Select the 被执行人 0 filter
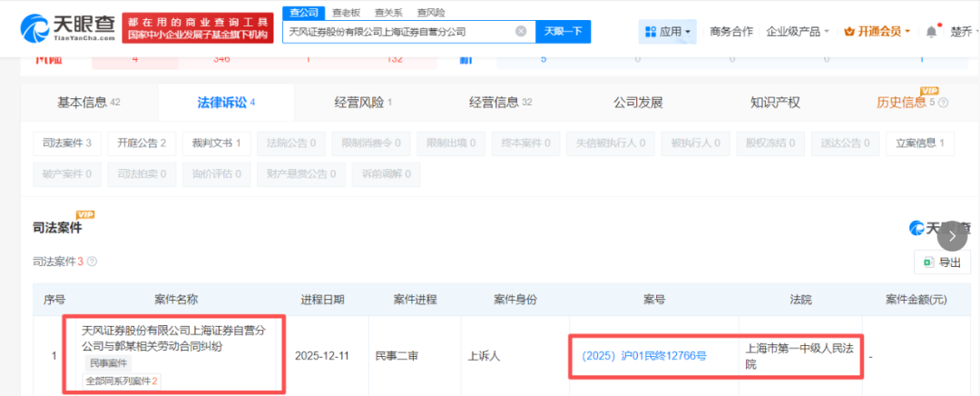980x396 pixels. pos(696,144)
